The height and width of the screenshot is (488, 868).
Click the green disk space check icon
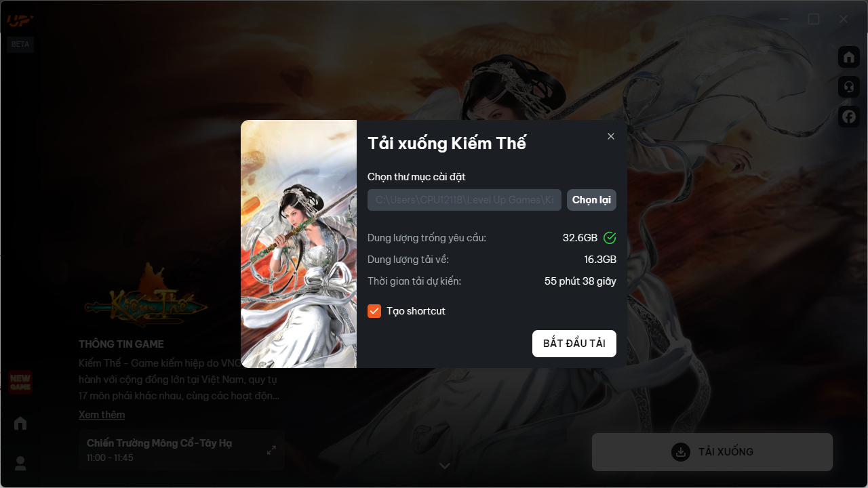pyautogui.click(x=610, y=238)
